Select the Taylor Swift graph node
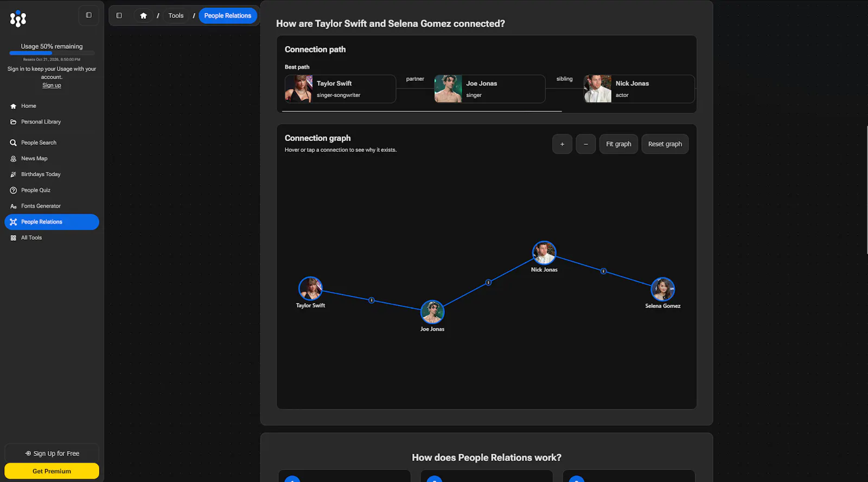 click(310, 288)
